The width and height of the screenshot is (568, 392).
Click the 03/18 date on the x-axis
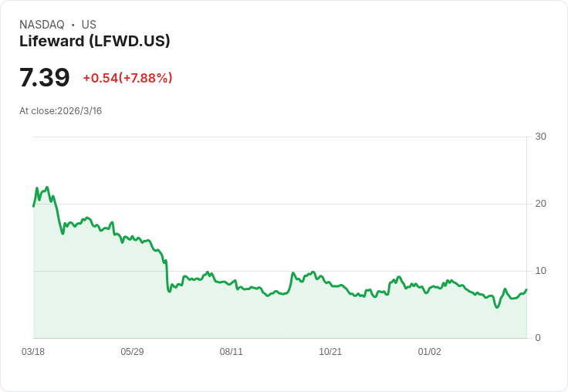tap(33, 351)
